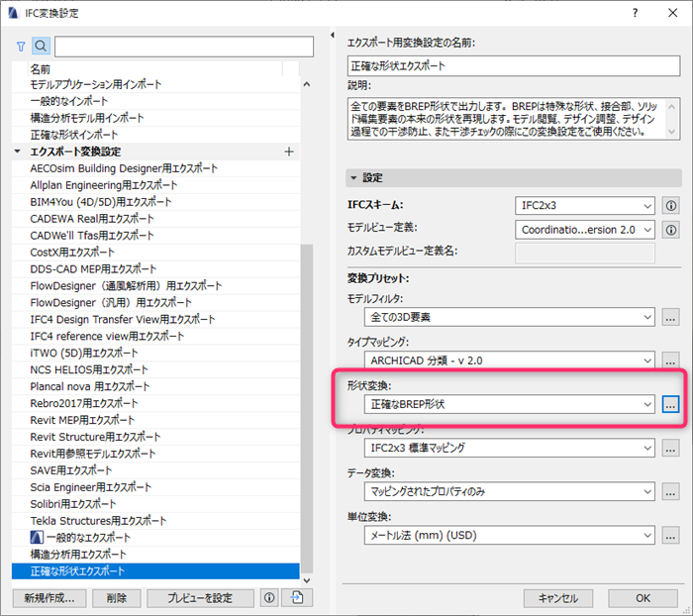
Task: Click the help question mark in title bar
Action: coord(636,13)
